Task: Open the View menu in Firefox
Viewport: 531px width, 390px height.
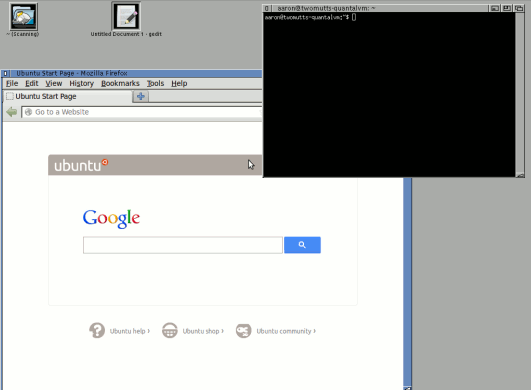Action: tap(54, 83)
